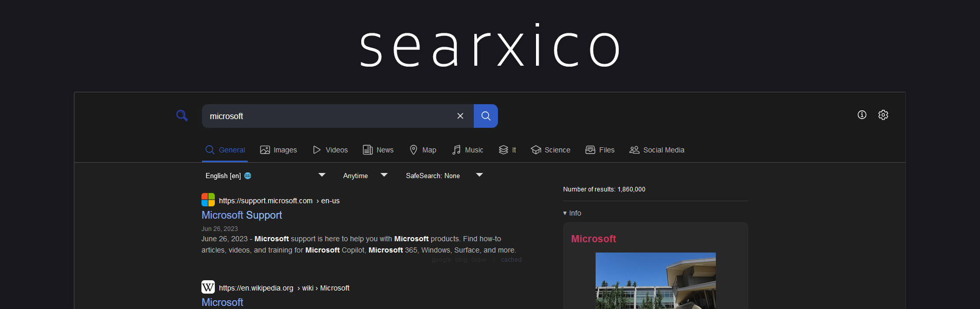Click the searxico logo title
Viewport: 980px width, 309px height.
tap(490, 45)
